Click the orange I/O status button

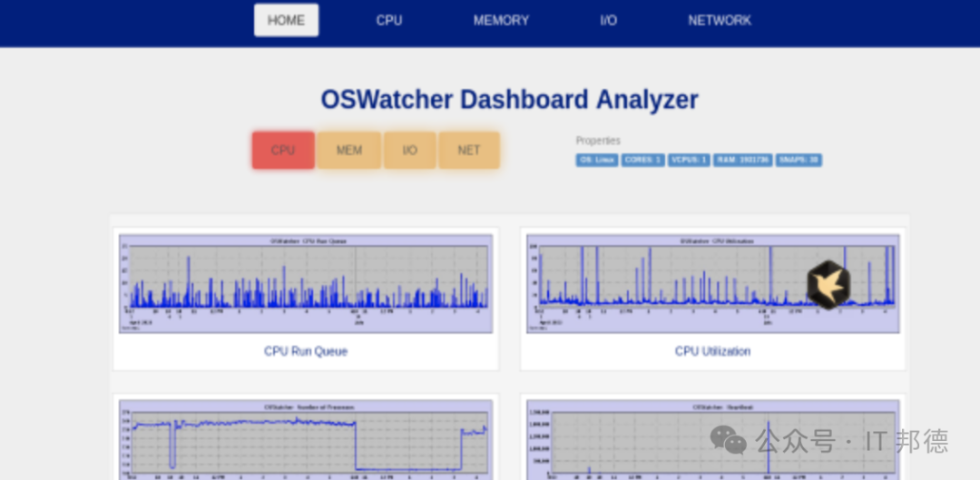(410, 150)
